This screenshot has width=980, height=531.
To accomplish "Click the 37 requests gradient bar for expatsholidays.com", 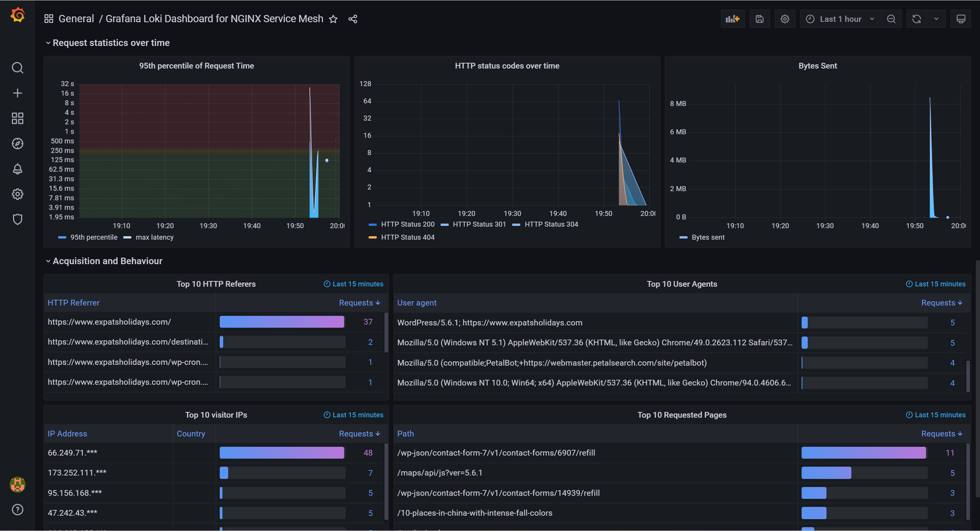I will coord(282,322).
